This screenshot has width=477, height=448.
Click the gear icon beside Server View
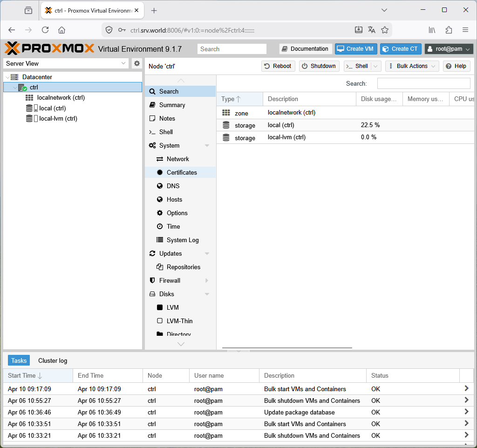point(136,63)
